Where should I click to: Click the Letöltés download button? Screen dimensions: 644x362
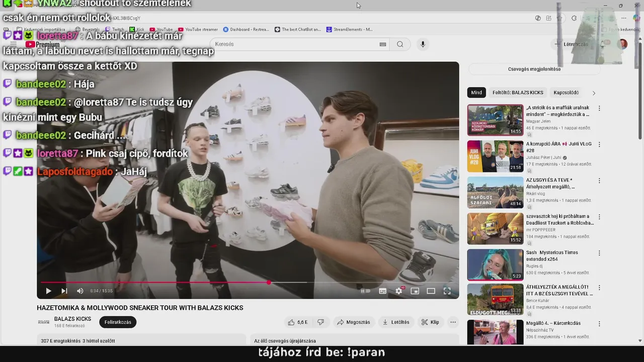point(396,322)
